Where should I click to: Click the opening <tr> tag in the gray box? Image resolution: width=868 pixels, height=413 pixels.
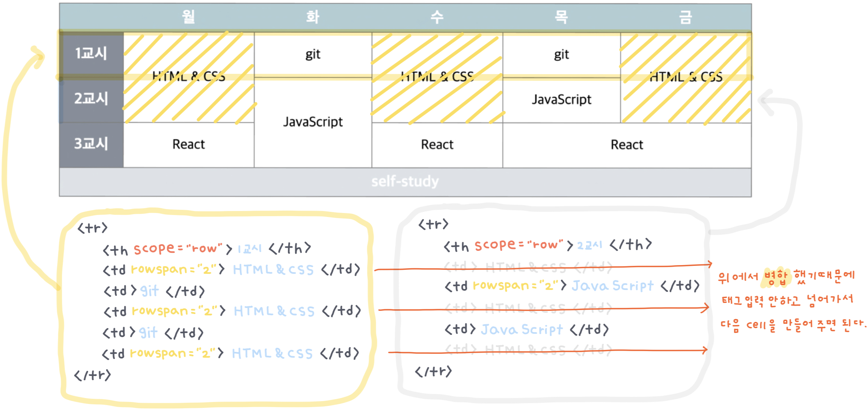(x=433, y=224)
